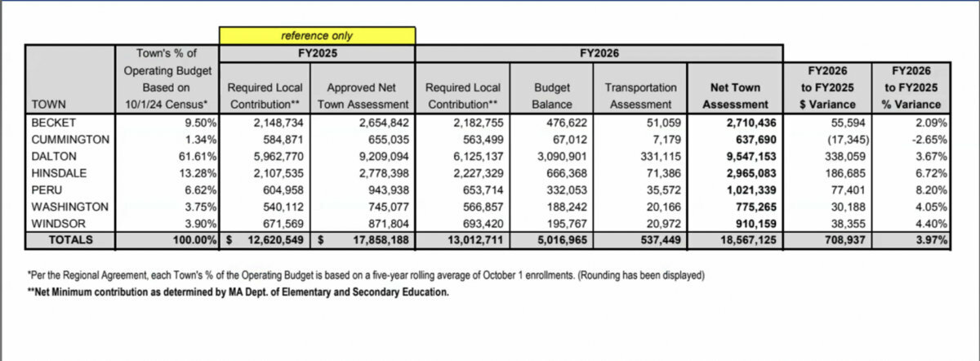Select the Transportation Assessment column header

tap(641, 96)
